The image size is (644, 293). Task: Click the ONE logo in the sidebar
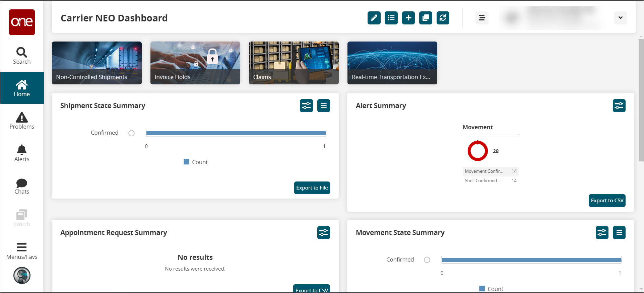[22, 22]
